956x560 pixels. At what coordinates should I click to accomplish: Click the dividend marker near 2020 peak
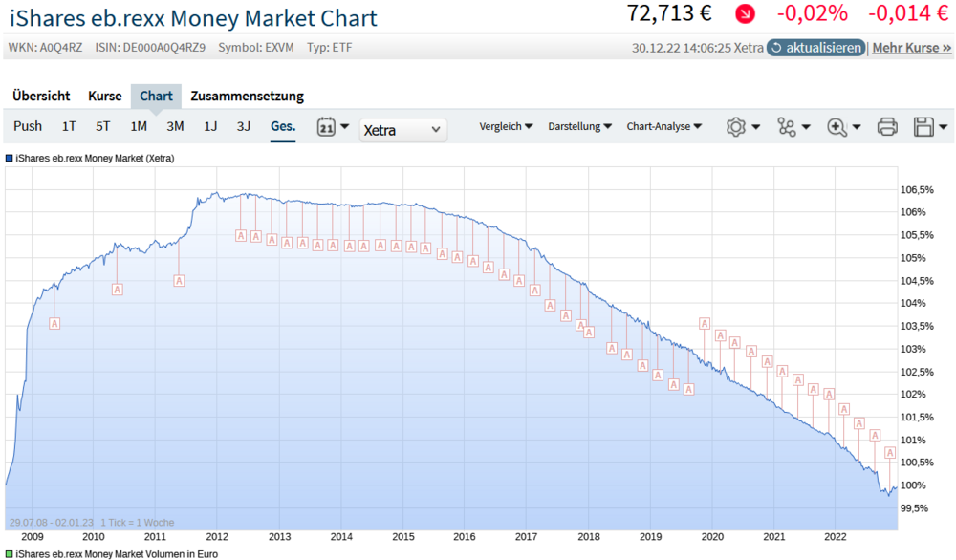[705, 324]
